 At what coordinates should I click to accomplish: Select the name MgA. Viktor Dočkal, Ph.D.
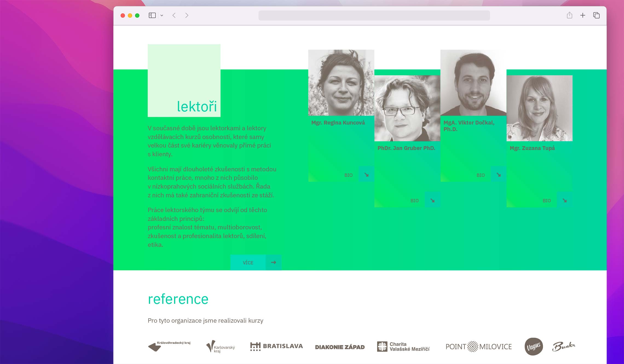(x=469, y=126)
